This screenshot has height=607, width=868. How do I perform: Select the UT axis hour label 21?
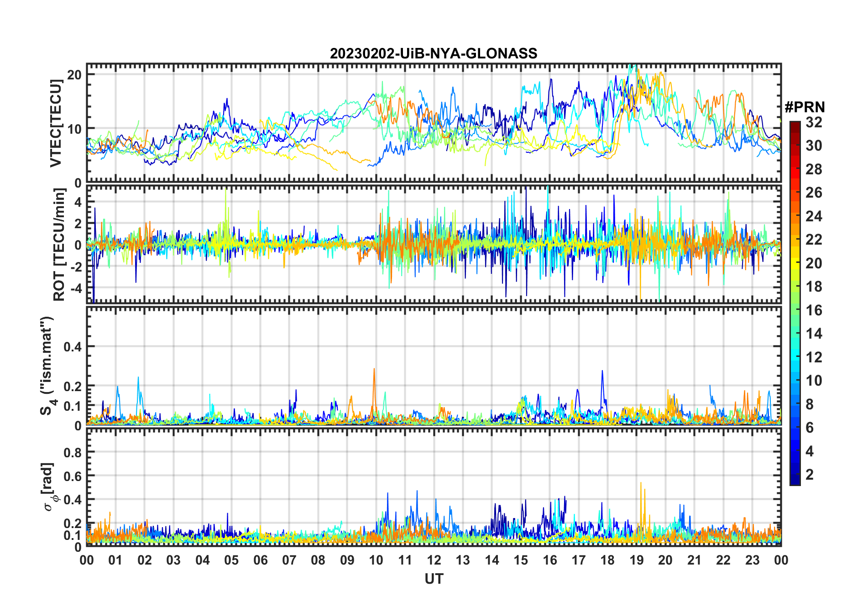(x=694, y=560)
